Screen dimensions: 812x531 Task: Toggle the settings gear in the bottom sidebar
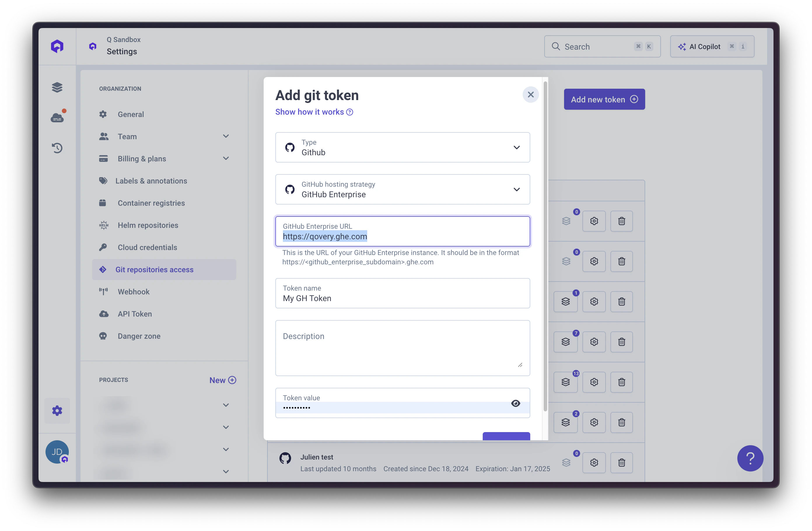[57, 411]
